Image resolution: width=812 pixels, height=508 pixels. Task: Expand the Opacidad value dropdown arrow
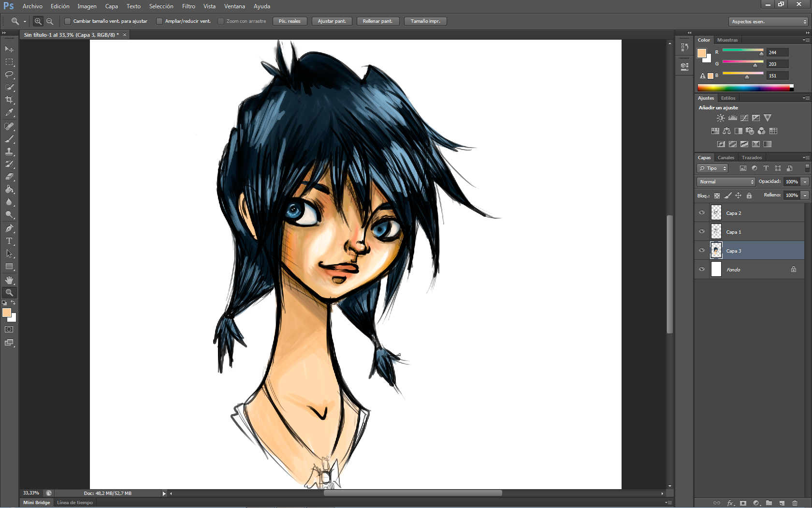coord(805,182)
